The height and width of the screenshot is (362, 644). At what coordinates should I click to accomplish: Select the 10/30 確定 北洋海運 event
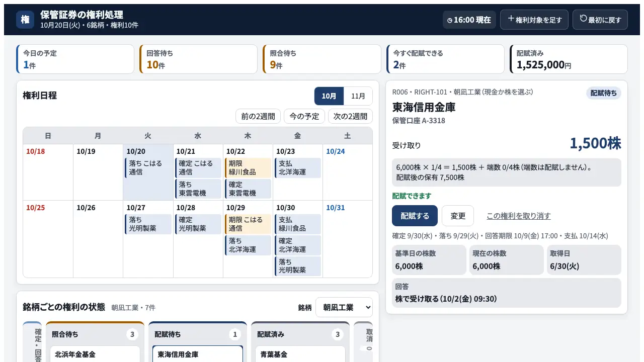click(298, 245)
